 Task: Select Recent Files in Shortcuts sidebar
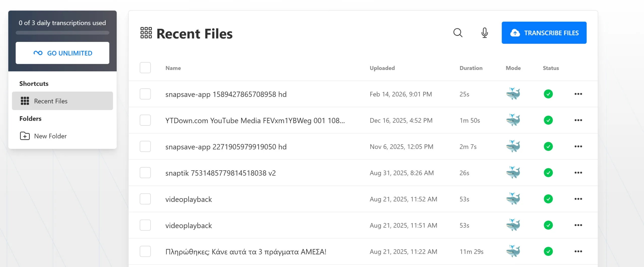click(62, 101)
